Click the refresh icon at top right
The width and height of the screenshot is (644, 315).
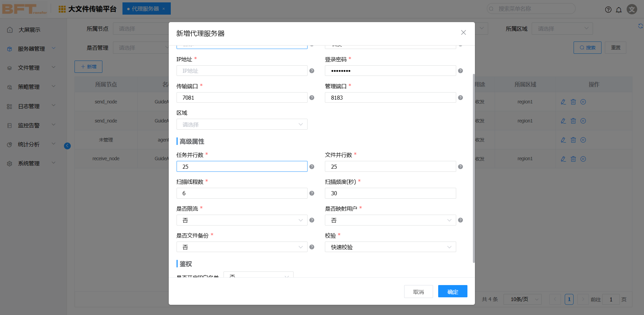coord(640,26)
